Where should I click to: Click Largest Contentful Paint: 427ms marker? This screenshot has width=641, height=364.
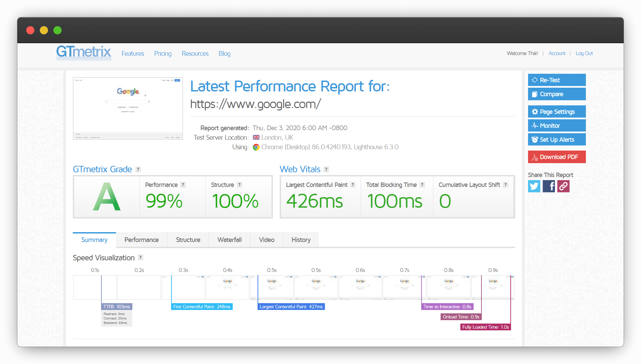click(291, 307)
